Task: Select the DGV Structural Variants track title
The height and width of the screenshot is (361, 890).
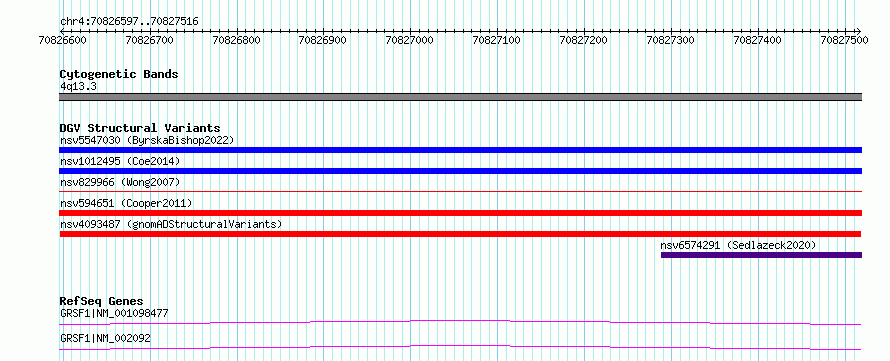Action: pyautogui.click(x=140, y=128)
